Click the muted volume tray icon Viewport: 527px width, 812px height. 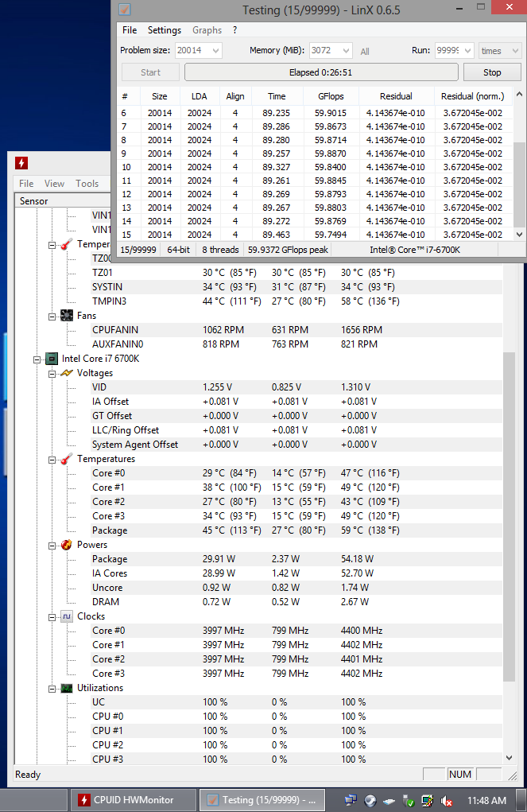point(447,801)
